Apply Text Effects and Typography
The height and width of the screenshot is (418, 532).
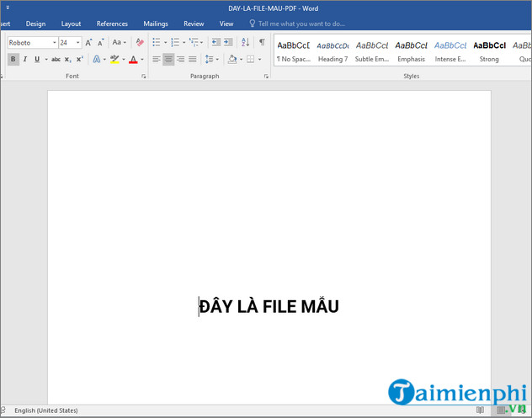[97, 60]
